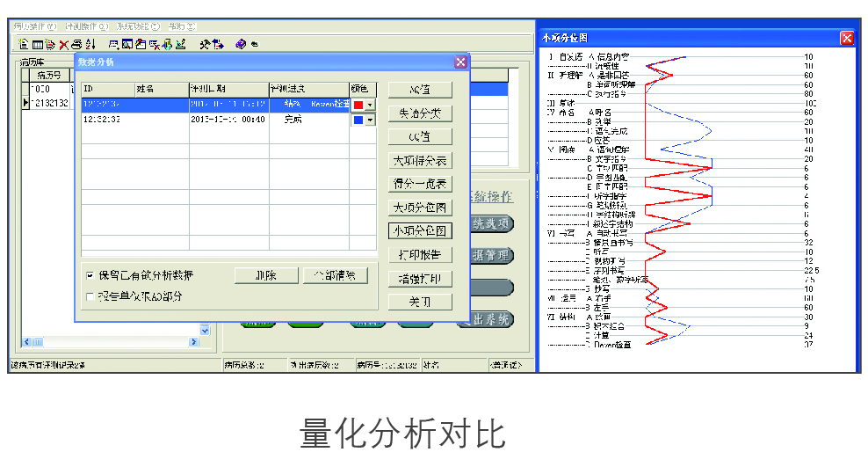This screenshot has width=868, height=474.
Task: Click the magnifier preview toolbar icon
Action: tap(127, 44)
